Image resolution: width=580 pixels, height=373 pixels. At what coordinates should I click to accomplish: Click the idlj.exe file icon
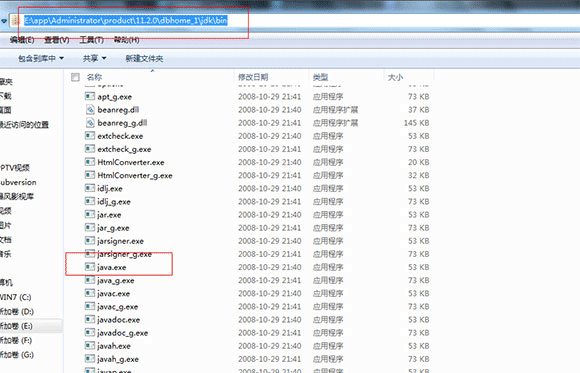pos(90,188)
